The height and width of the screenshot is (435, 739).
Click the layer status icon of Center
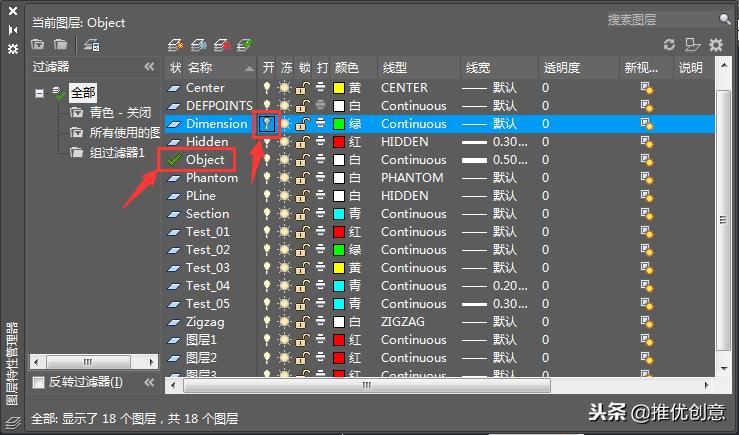174,88
